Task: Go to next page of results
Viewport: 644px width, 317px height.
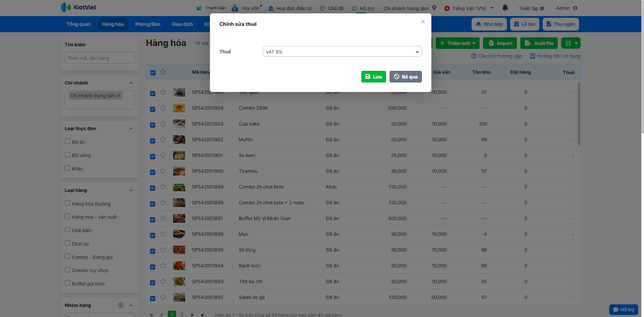Action: coord(192,315)
